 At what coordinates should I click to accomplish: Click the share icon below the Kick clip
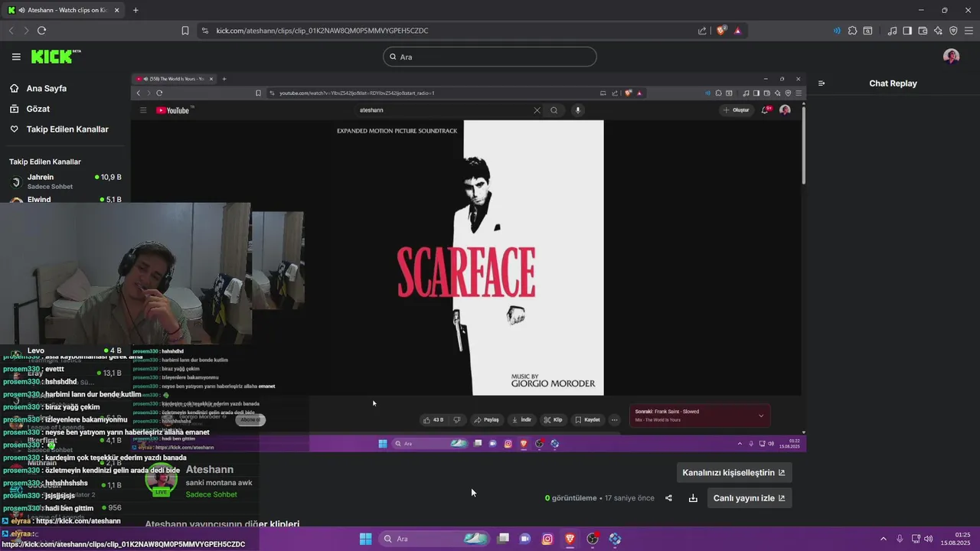668,498
